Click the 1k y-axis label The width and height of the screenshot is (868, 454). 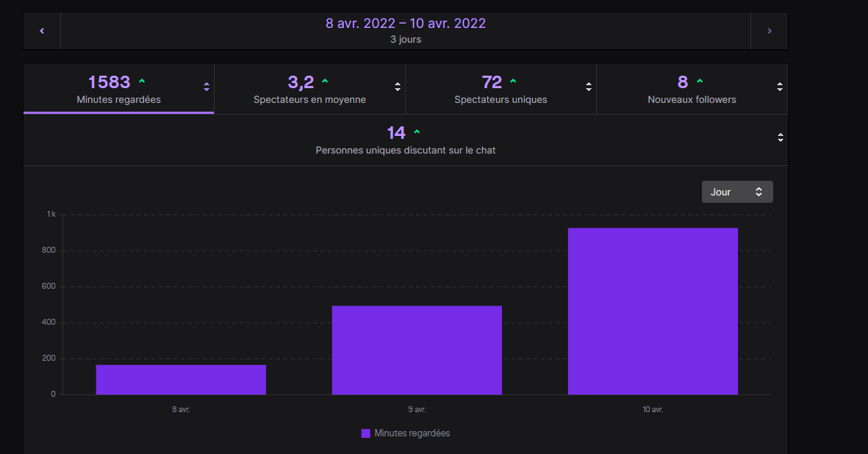click(51, 214)
